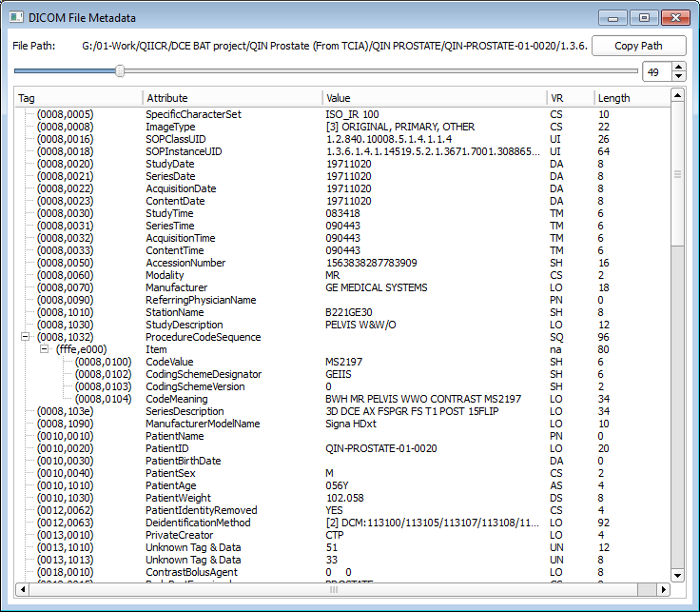Click the scrollbar down arrow
This screenshot has width=700, height=612.
tap(677, 574)
